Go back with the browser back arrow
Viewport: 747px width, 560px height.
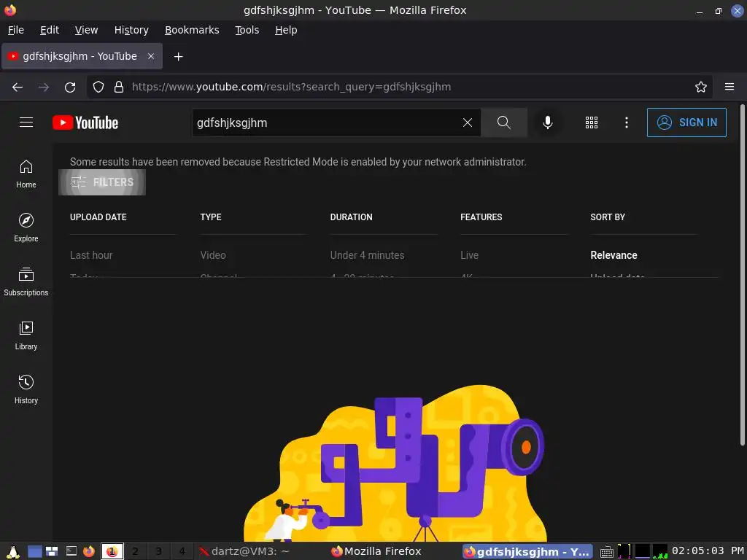[18, 87]
